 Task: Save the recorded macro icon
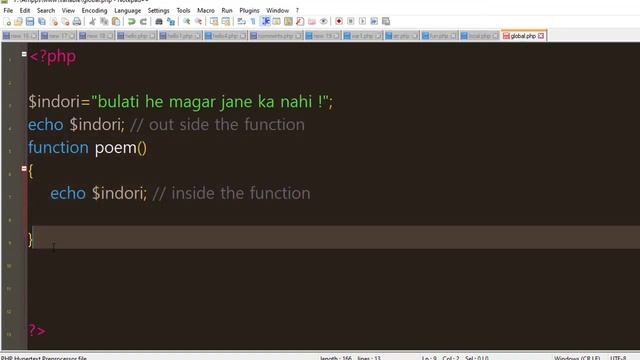(x=386, y=22)
